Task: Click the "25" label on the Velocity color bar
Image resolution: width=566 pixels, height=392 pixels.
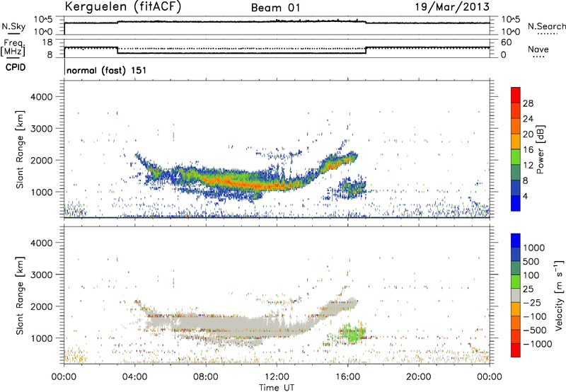Action: coord(528,289)
